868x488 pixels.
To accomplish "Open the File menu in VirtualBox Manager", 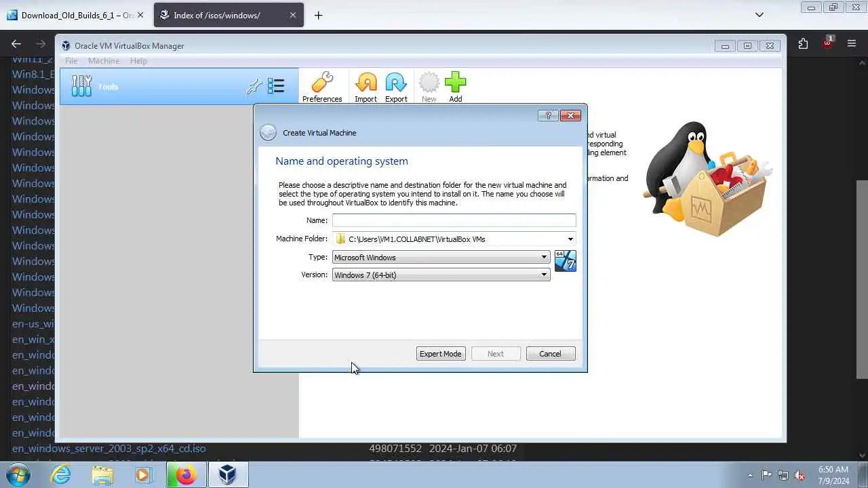I will pos(71,61).
